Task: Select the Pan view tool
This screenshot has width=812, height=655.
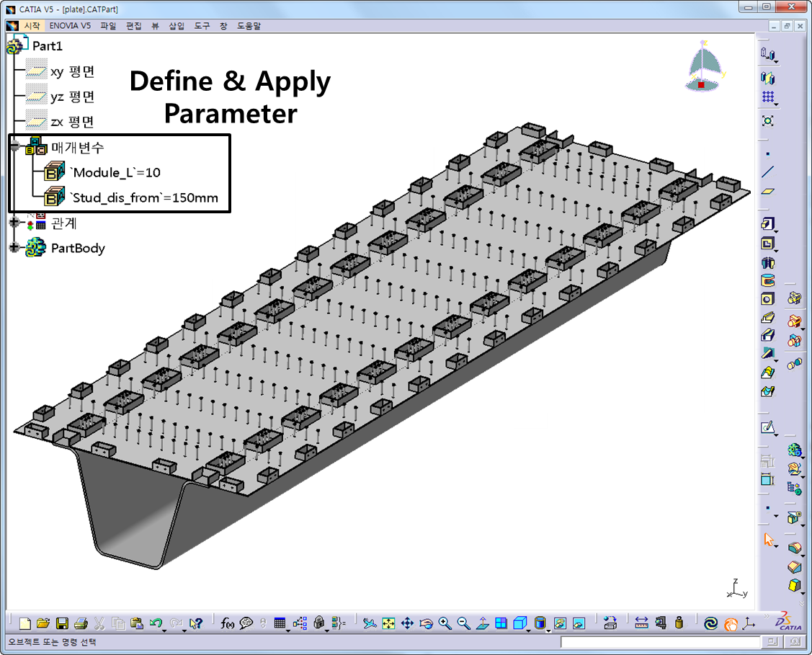Action: pos(407,623)
